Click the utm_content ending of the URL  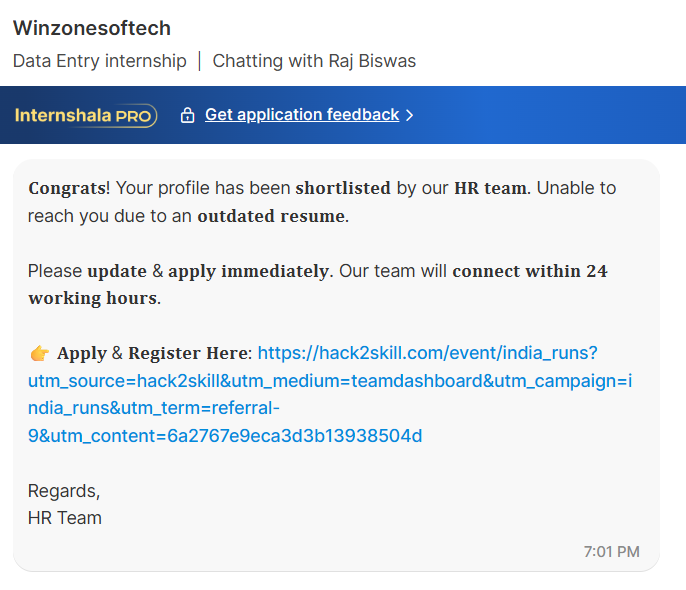pos(225,436)
